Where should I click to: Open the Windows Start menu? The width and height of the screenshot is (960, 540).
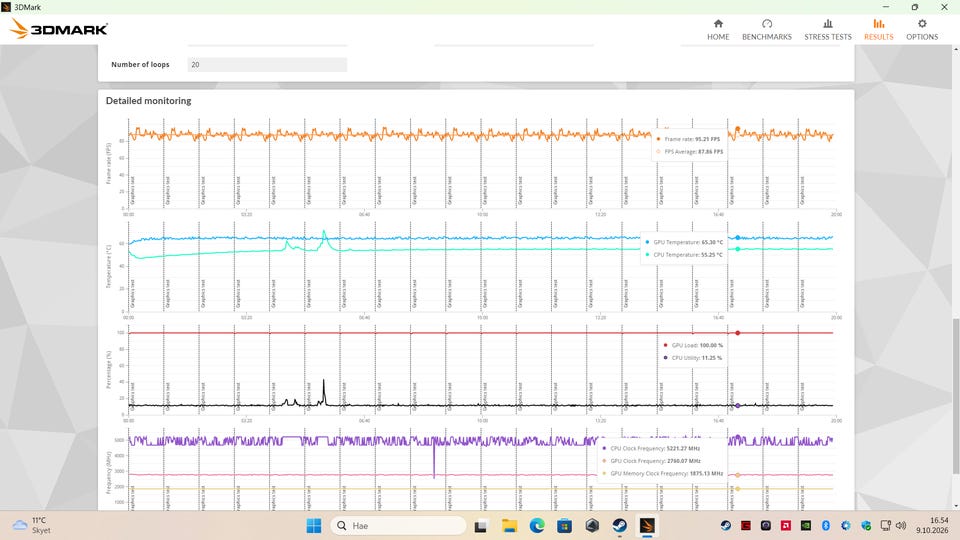(313, 525)
